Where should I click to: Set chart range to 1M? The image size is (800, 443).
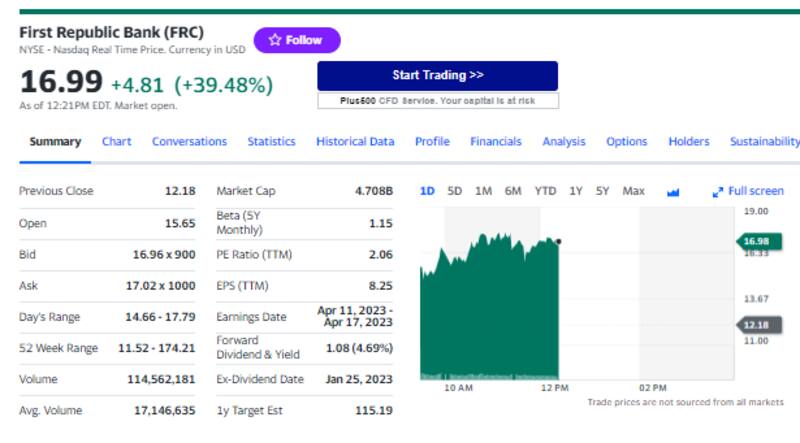coord(483,191)
